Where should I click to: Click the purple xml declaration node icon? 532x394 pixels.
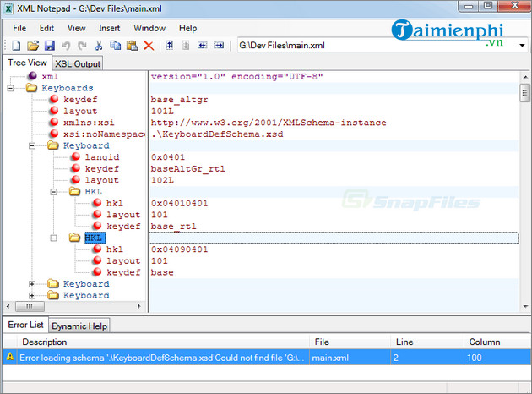33,76
